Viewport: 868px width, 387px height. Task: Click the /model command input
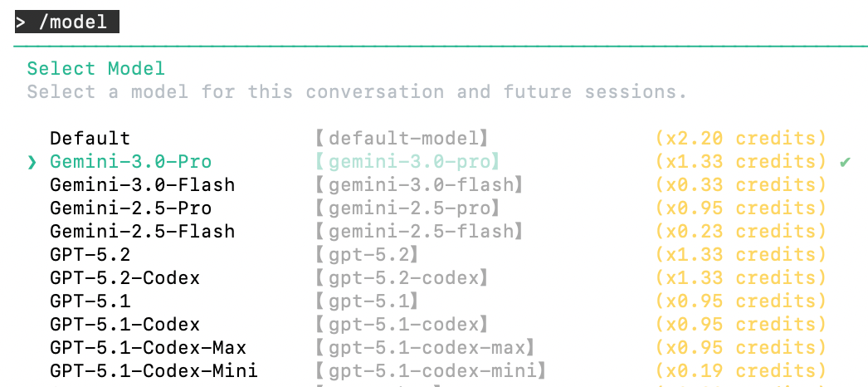coord(67,22)
